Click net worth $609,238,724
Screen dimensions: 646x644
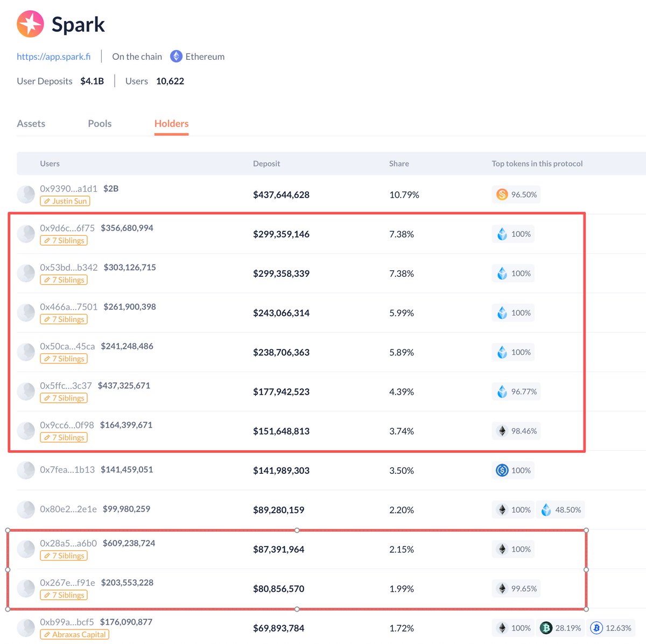[129, 543]
